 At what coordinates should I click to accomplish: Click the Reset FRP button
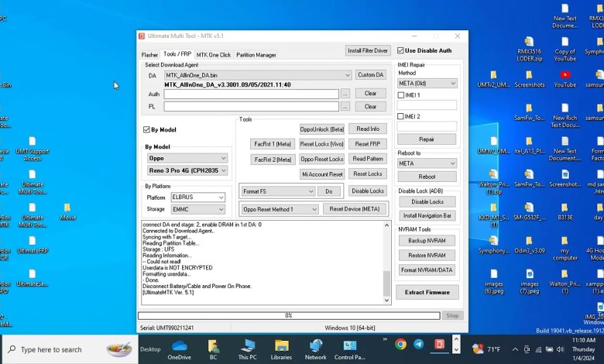[368, 144]
